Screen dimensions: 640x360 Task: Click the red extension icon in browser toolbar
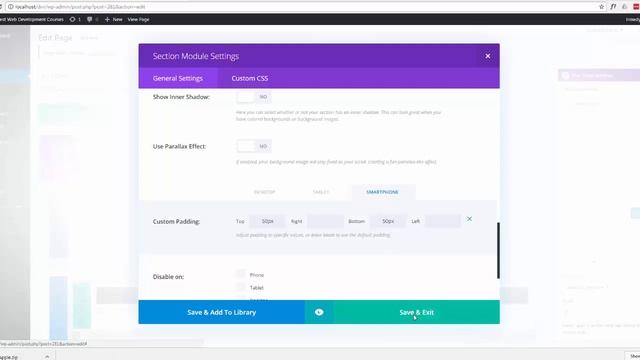636,7
